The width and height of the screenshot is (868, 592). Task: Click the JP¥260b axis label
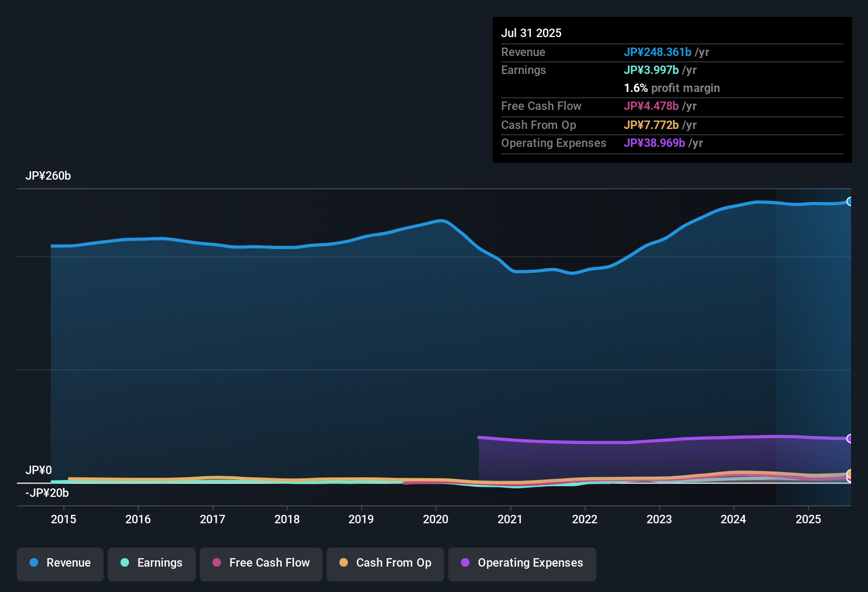pos(48,176)
